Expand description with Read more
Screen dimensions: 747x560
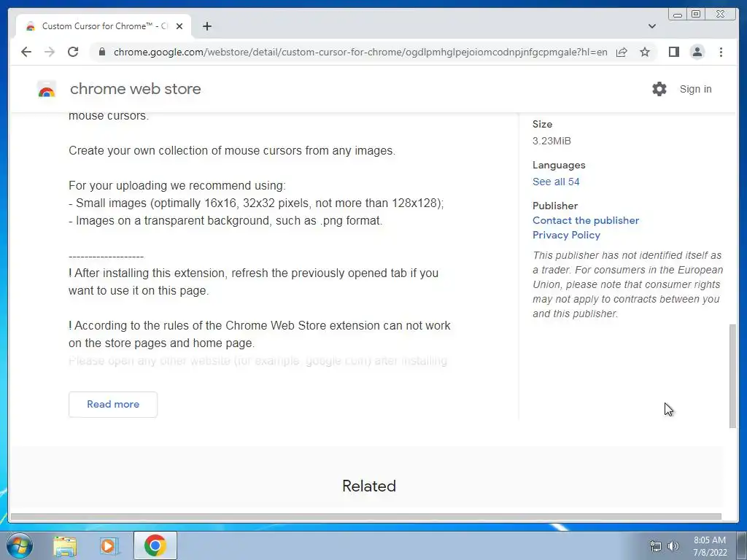(x=113, y=404)
